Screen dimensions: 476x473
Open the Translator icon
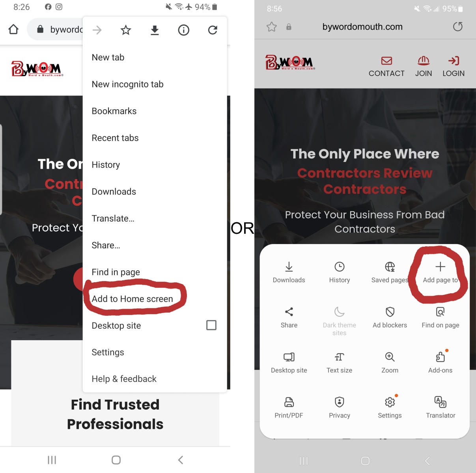pyautogui.click(x=441, y=402)
